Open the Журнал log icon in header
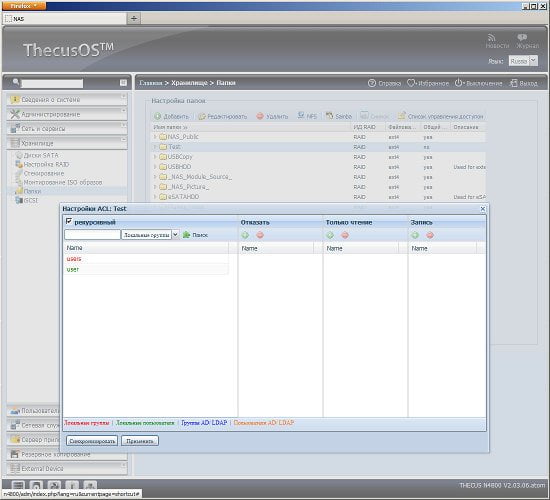 click(522, 37)
